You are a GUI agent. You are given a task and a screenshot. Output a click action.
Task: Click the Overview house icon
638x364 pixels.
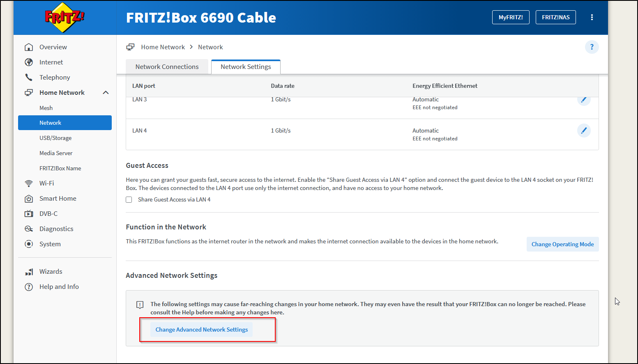tap(29, 47)
